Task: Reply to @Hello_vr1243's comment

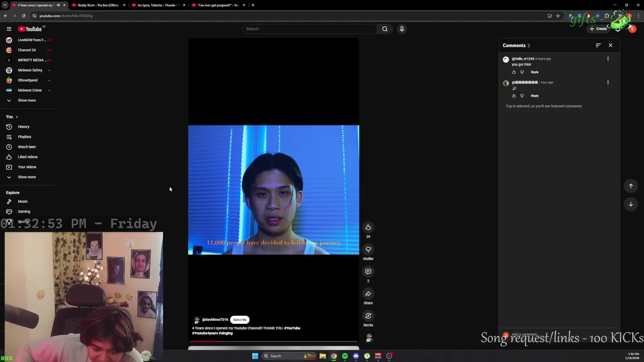Action: click(534, 72)
